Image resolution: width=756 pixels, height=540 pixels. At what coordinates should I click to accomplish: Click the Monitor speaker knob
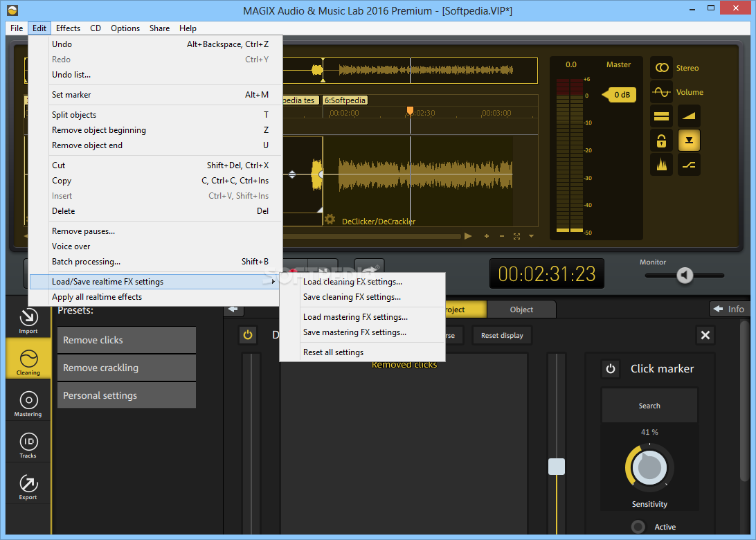[685, 276]
